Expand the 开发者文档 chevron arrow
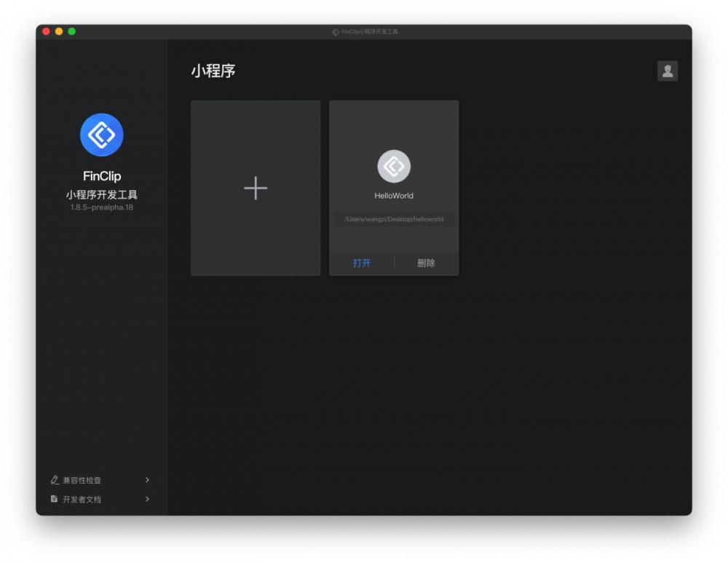This screenshot has width=728, height=563. click(x=147, y=499)
